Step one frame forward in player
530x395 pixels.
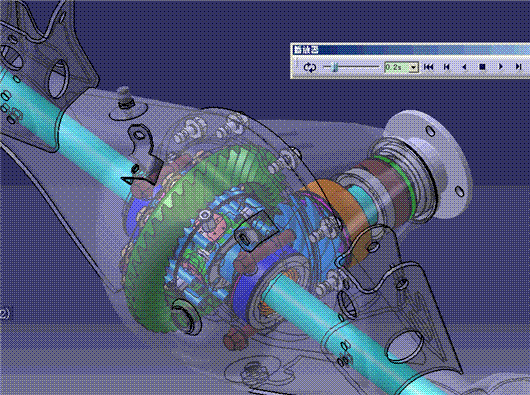518,67
